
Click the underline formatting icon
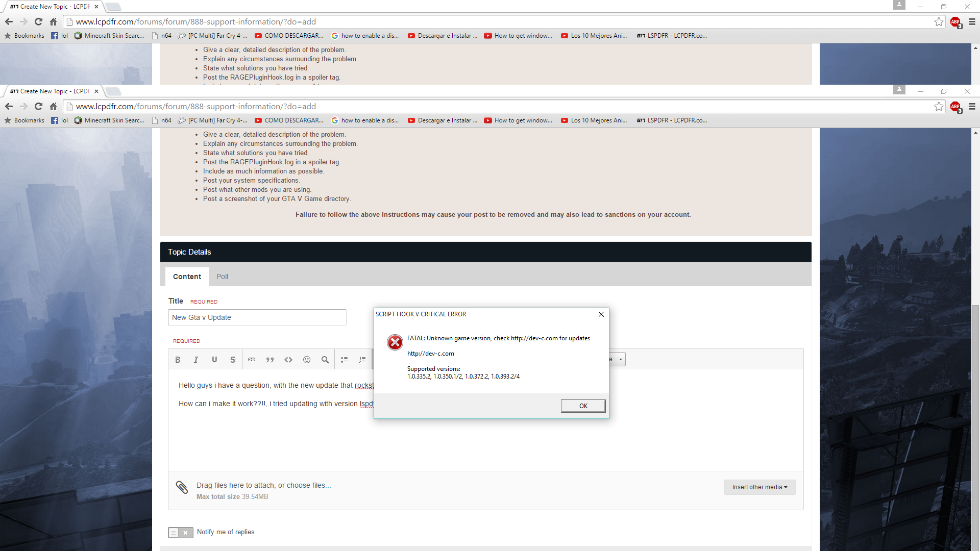[x=214, y=360]
